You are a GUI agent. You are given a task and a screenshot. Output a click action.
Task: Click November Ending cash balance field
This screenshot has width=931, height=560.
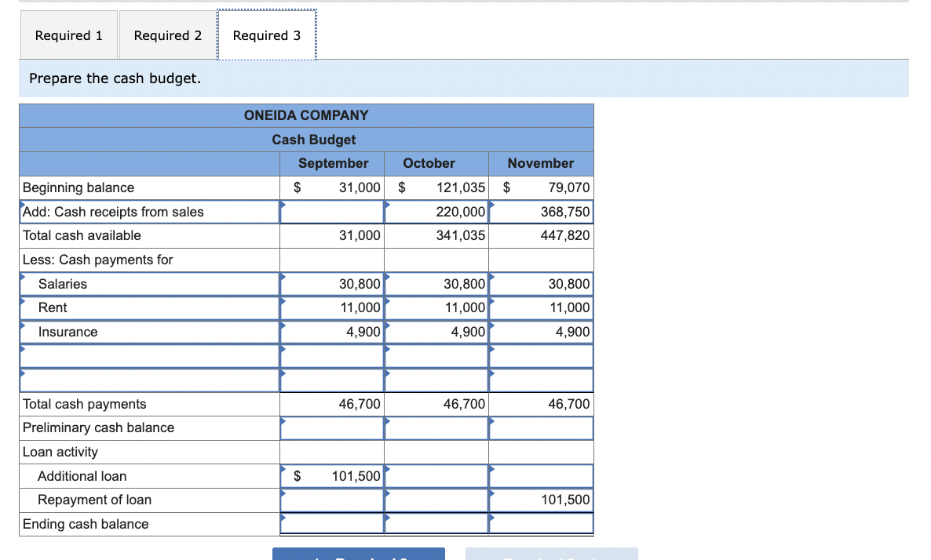541,524
